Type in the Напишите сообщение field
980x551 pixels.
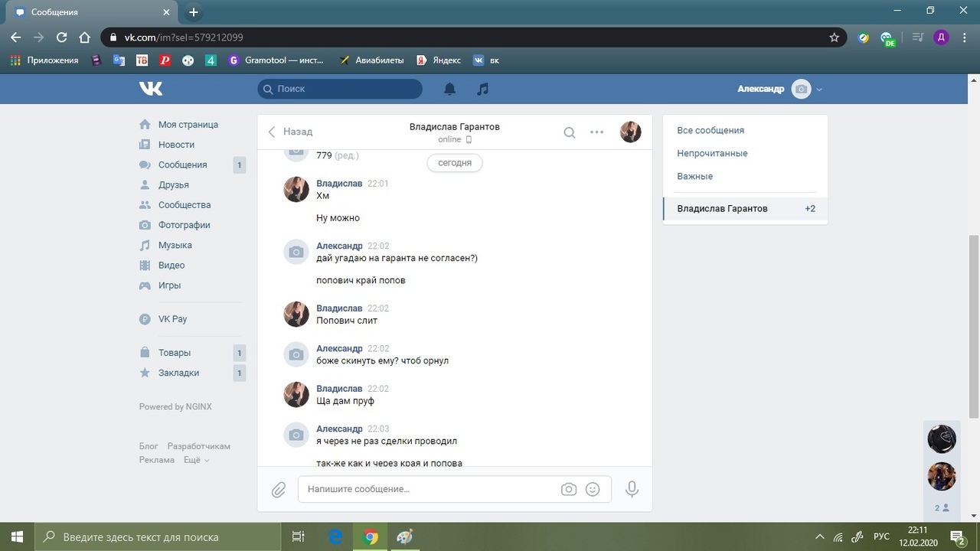429,489
